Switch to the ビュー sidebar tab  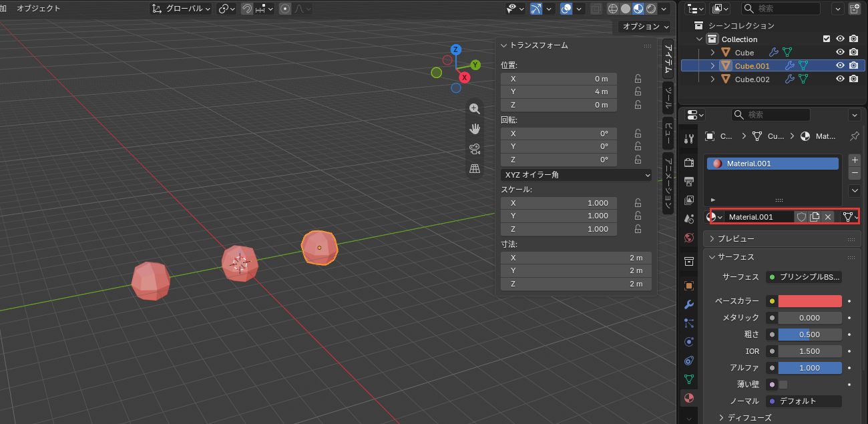coord(668,132)
